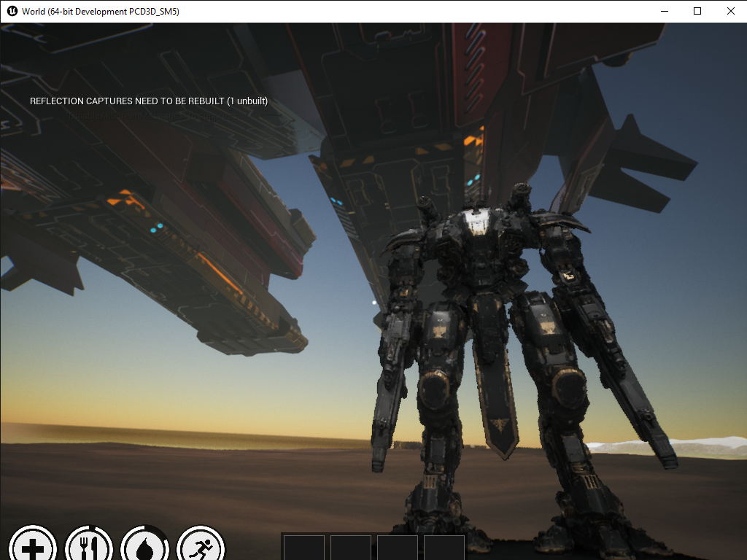Screen dimensions: 747x560
Task: Close the World game window
Action: (x=730, y=11)
